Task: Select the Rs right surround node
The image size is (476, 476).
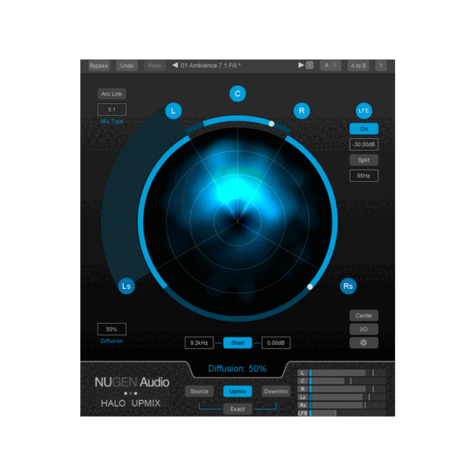Action: point(348,286)
